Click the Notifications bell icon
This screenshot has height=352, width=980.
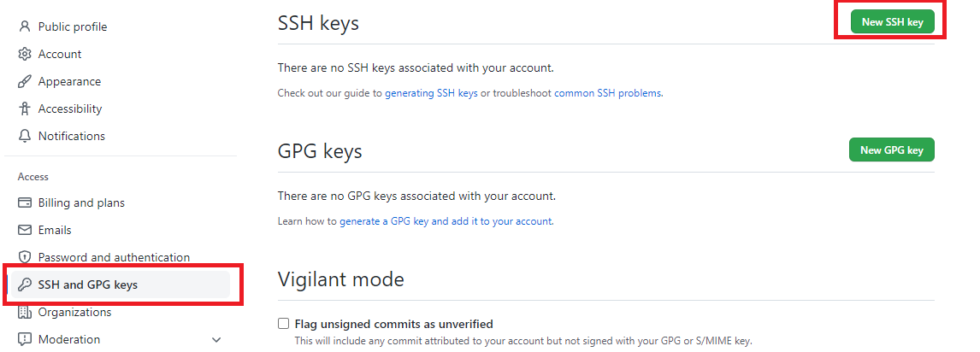point(25,136)
